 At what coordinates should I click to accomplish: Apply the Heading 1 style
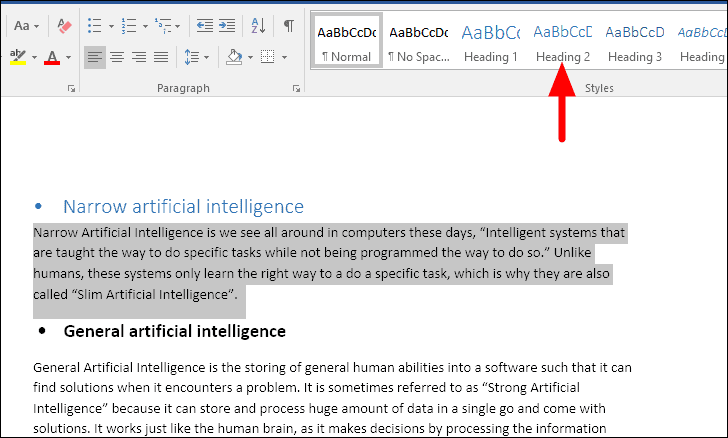click(x=491, y=41)
